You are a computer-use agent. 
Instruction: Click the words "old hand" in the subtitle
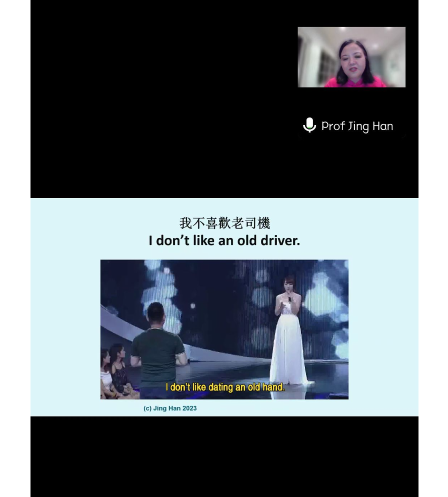pyautogui.click(x=266, y=387)
